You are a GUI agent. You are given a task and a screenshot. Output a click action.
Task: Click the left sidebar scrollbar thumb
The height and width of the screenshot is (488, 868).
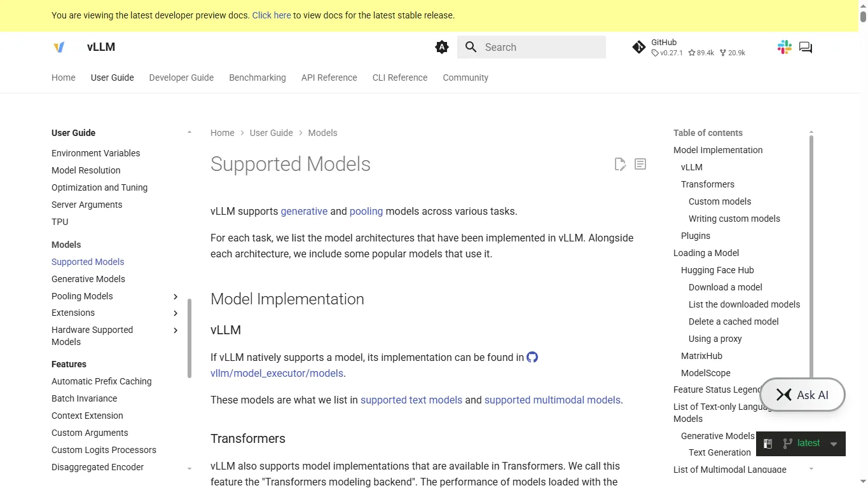[x=189, y=339]
